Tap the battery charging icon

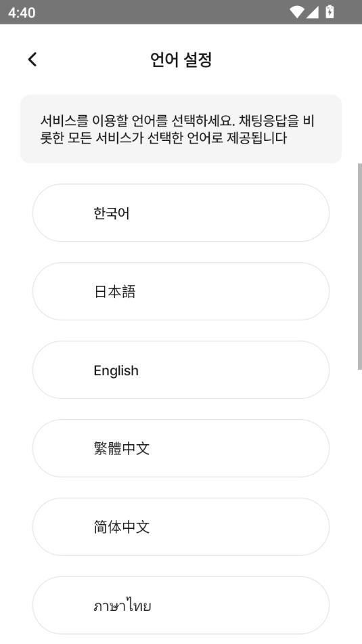(x=330, y=12)
